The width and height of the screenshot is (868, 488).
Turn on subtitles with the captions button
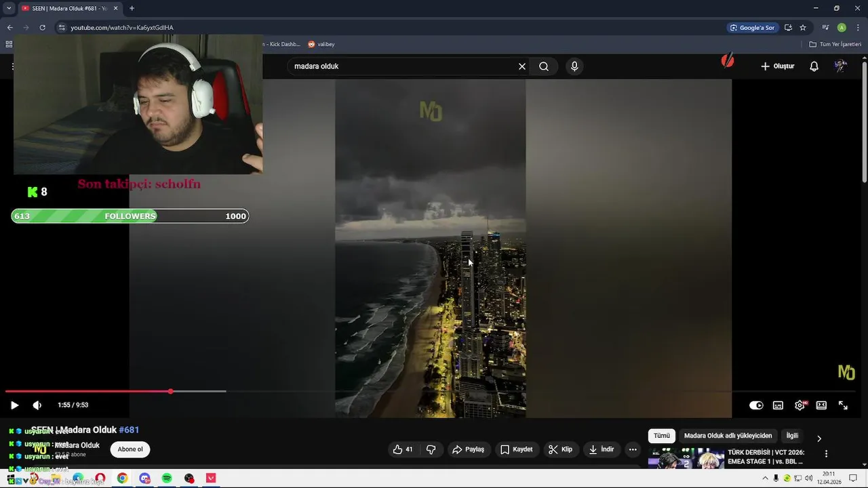point(778,405)
